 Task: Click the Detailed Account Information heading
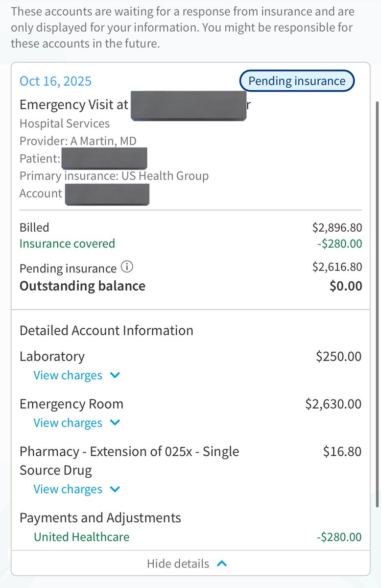coord(106,330)
